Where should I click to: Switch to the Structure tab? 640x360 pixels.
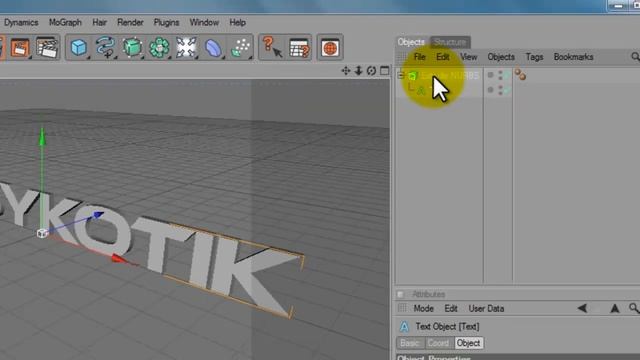tap(450, 42)
